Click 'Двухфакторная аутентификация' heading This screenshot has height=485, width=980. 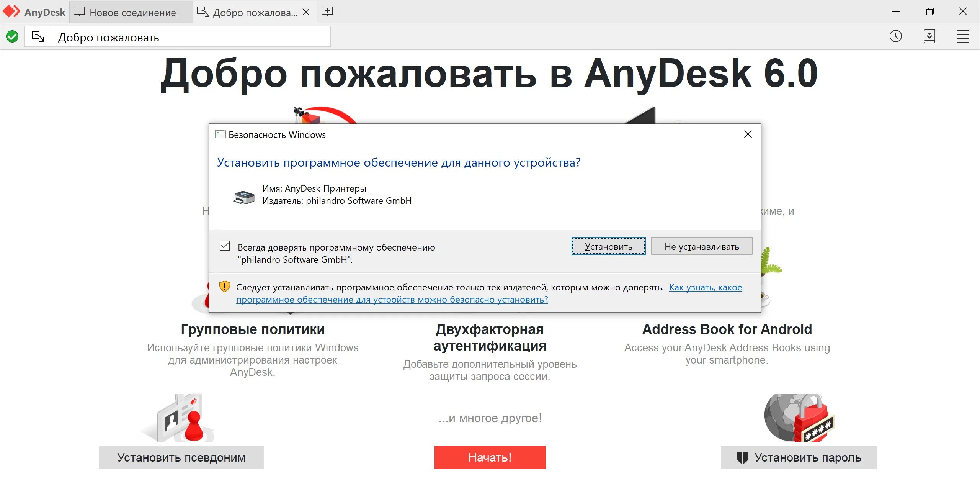490,338
